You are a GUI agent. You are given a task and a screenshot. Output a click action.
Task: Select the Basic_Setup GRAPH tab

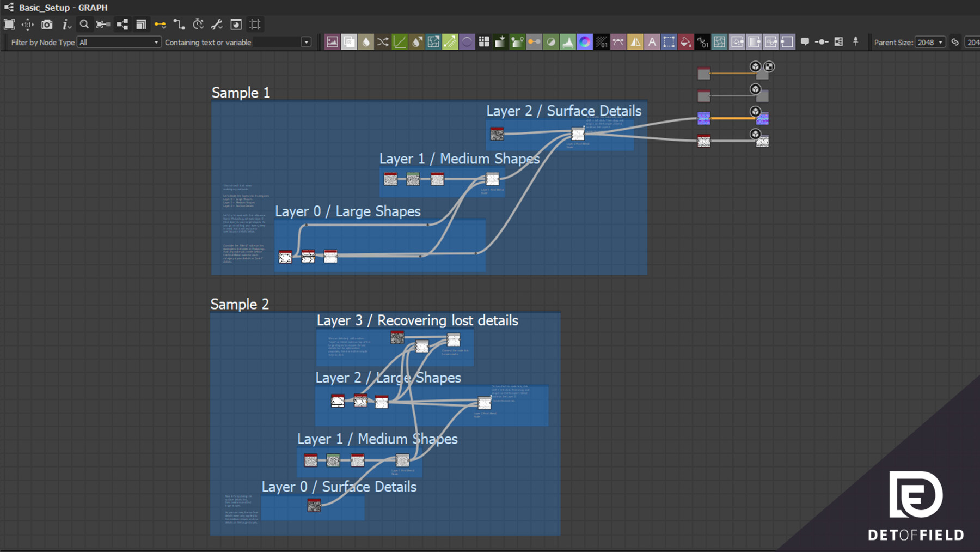point(60,8)
